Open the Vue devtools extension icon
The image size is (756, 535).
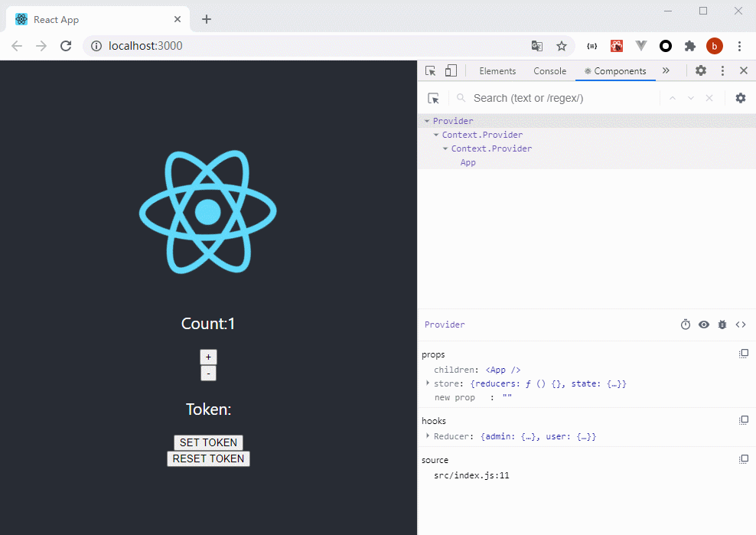pyautogui.click(x=640, y=46)
